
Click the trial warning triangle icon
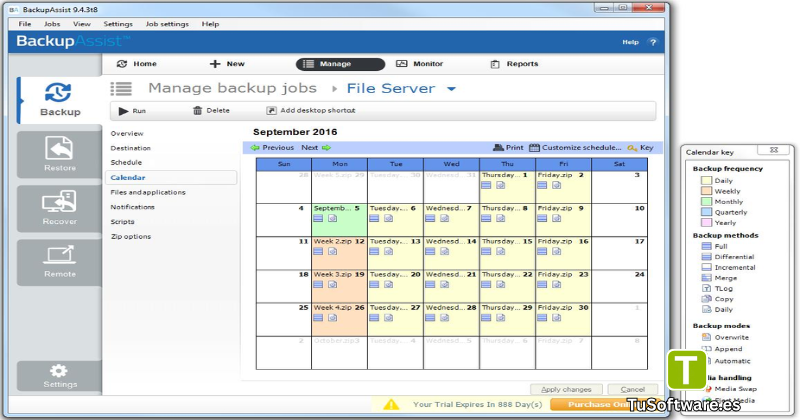coord(391,405)
